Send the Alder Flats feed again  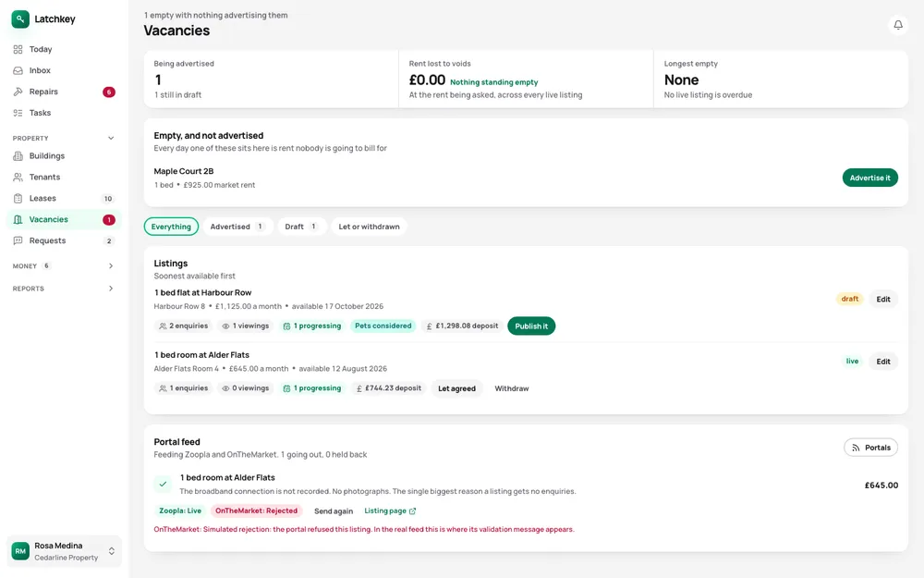(334, 511)
